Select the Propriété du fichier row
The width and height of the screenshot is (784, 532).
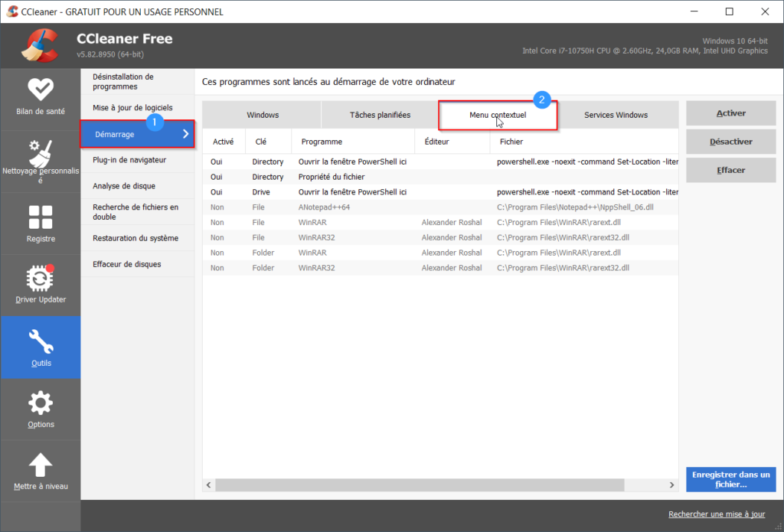click(440, 177)
